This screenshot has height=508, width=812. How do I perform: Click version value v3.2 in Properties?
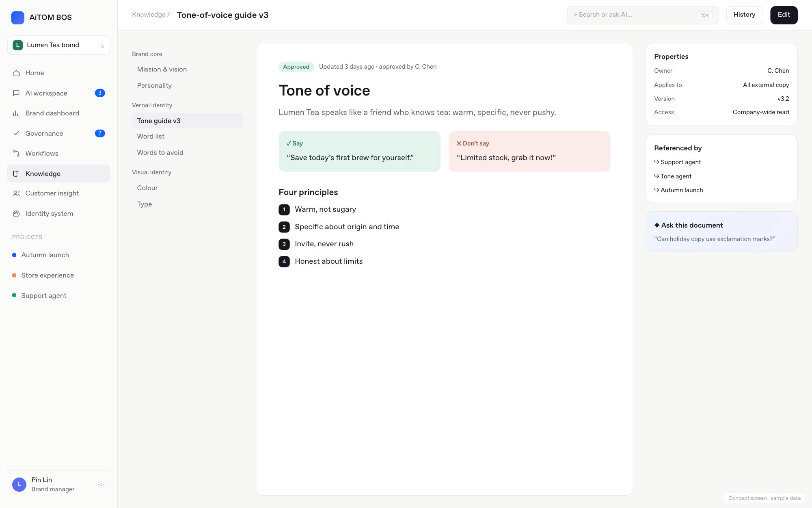point(783,99)
